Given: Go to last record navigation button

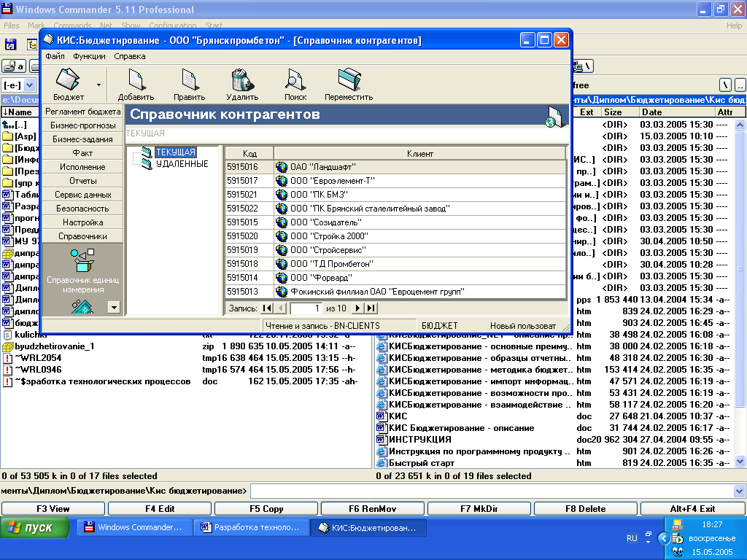Looking at the screenshot, I should (370, 308).
